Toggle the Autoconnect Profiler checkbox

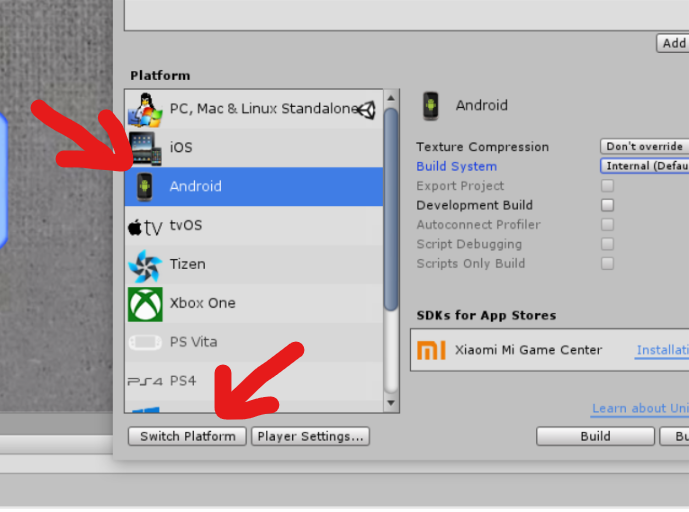pyautogui.click(x=607, y=225)
